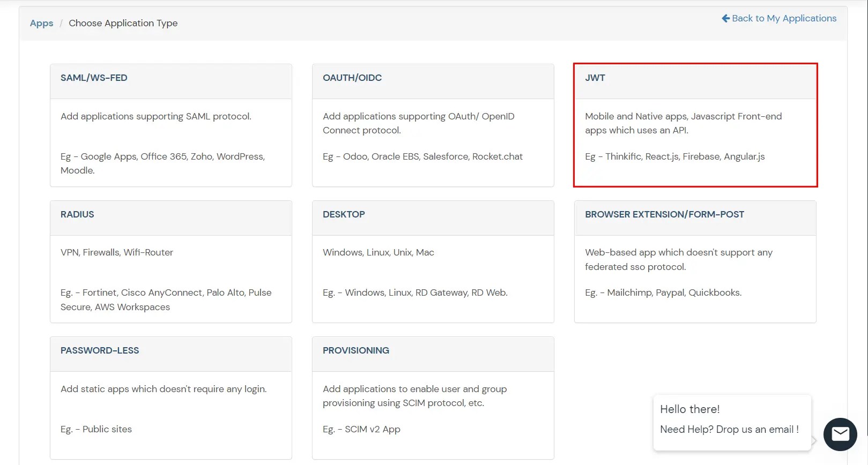Click 'Need Help? Drop us an email' message
The width and height of the screenshot is (868, 465).
[x=729, y=430]
